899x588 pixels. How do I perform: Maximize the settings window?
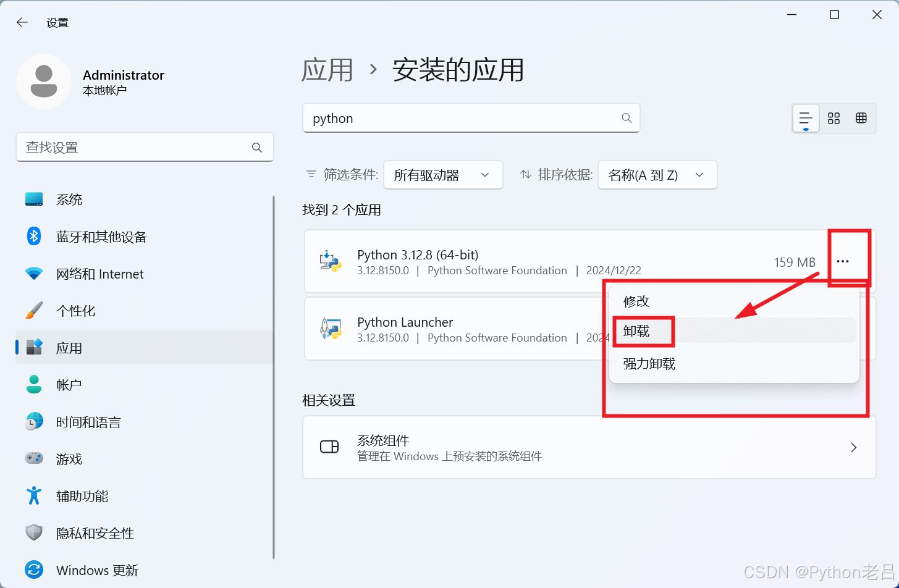pyautogui.click(x=834, y=15)
